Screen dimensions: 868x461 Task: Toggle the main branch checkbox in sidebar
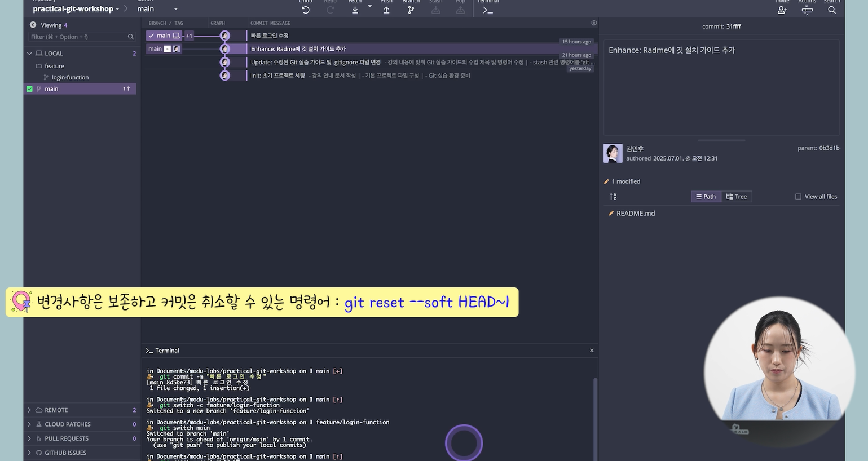pyautogui.click(x=30, y=89)
